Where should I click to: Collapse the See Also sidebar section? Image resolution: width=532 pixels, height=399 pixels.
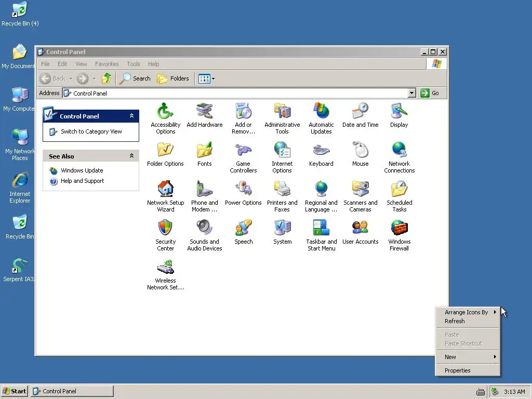coord(131,156)
